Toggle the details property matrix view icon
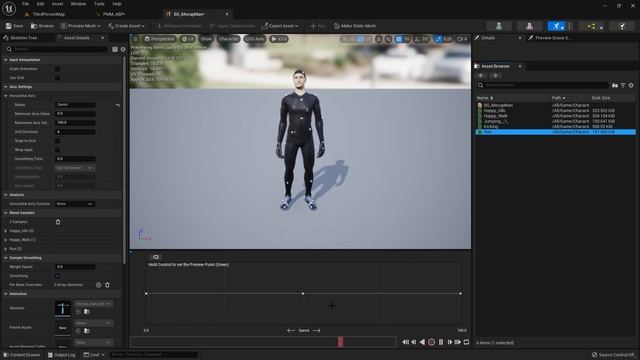640x360 pixels. (x=115, y=49)
